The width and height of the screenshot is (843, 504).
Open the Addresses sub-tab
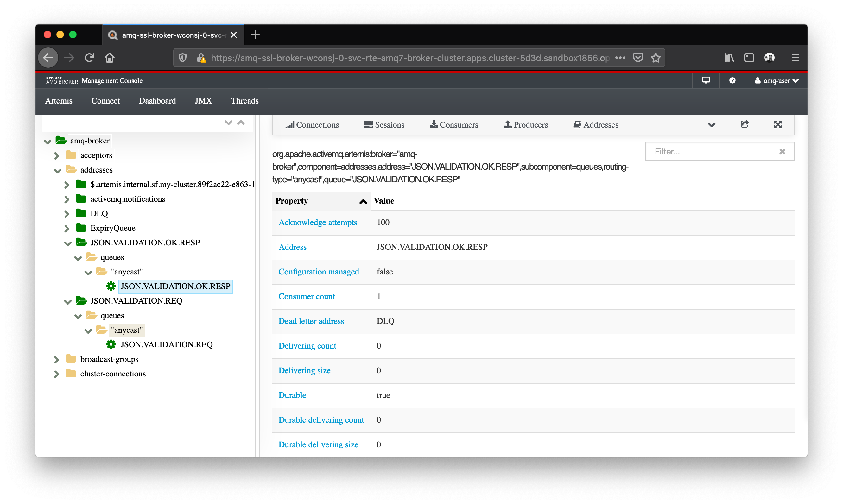pos(596,125)
